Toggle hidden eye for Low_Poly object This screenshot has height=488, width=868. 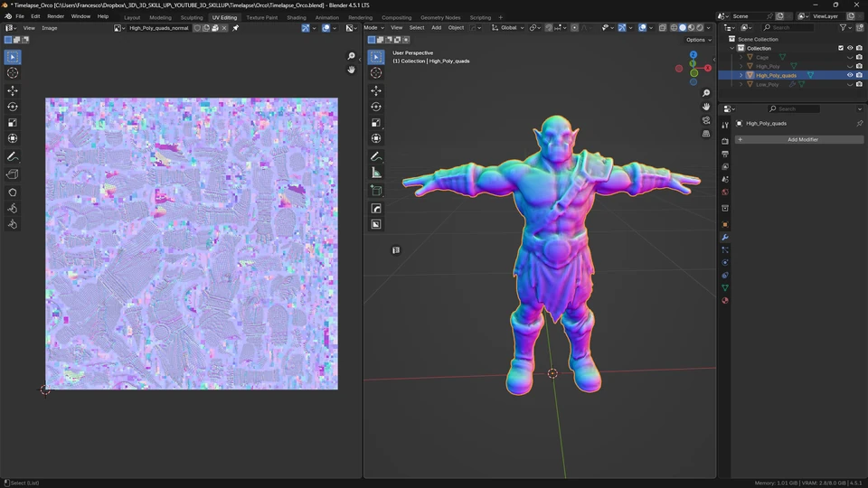[850, 85]
